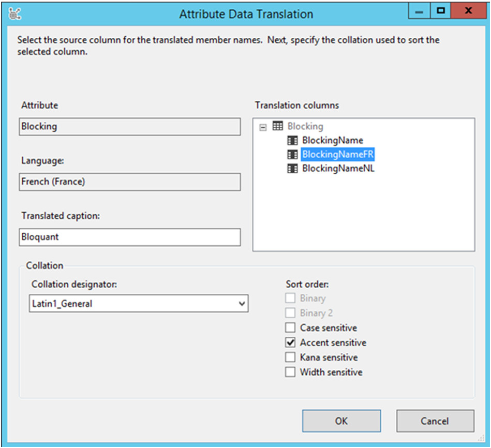Screen dimensions: 491x448
Task: Collapse the Blocking tree node
Action: coord(263,127)
